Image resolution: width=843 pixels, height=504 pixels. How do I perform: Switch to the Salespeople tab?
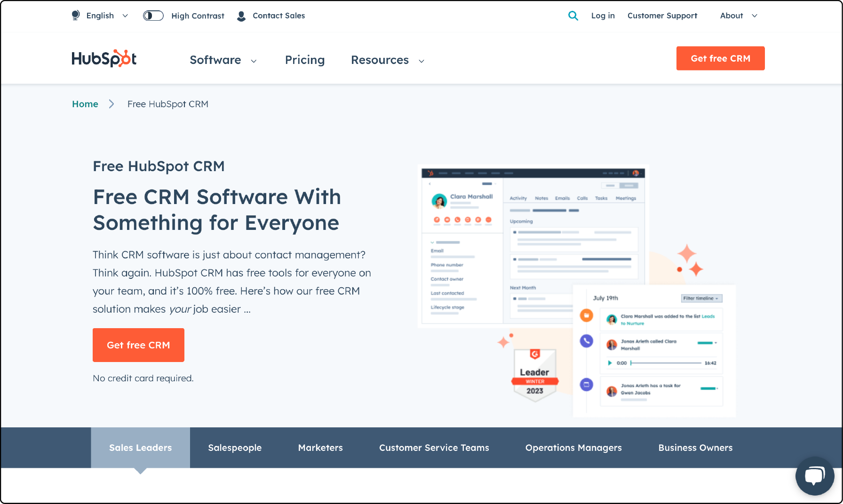(235, 448)
